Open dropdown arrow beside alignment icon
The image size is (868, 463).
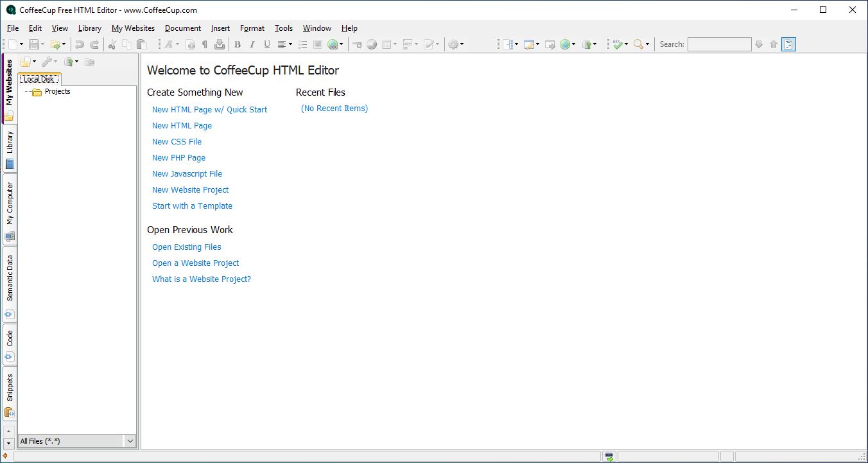(x=290, y=44)
